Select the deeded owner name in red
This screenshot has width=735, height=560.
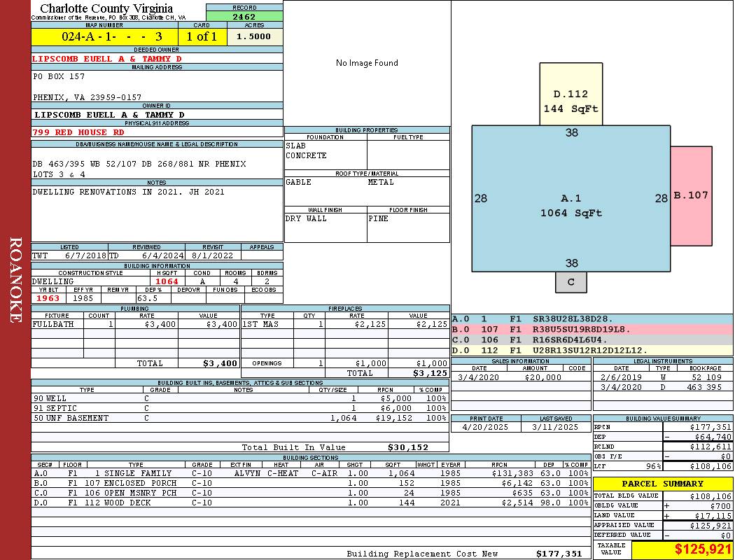[107, 59]
